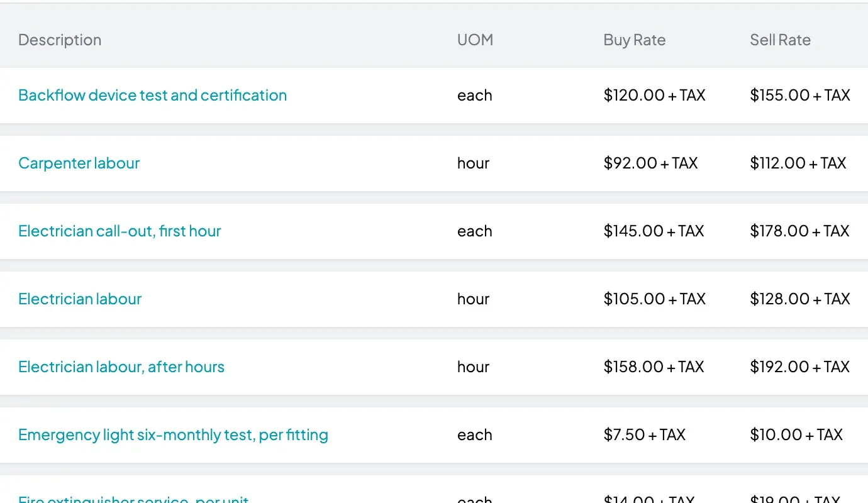Viewport: 868px width, 503px height.
Task: Select the $105.00 + TAX buy rate
Action: [654, 299]
